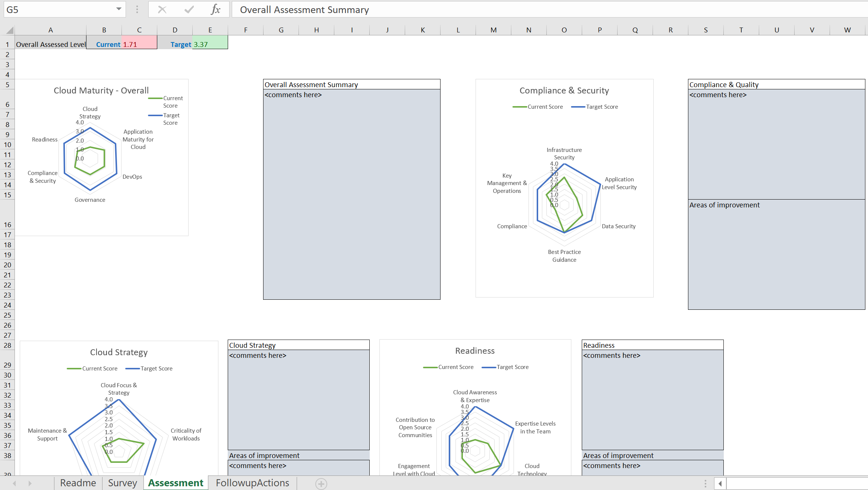Click the Cancel entry X icon
The image size is (868, 490).
[x=162, y=10]
